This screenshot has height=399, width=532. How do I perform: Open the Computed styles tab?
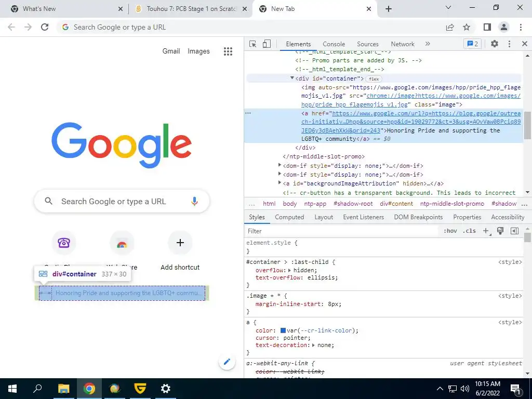coord(289,217)
